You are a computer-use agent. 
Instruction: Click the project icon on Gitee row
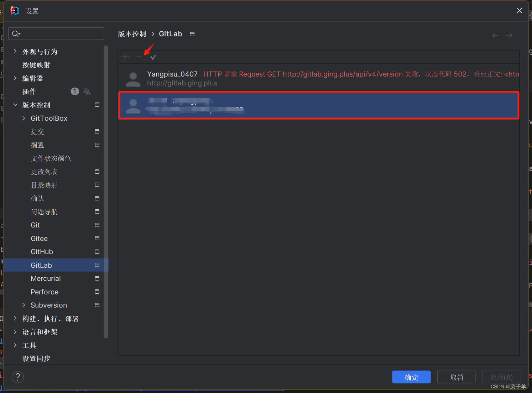pos(97,238)
